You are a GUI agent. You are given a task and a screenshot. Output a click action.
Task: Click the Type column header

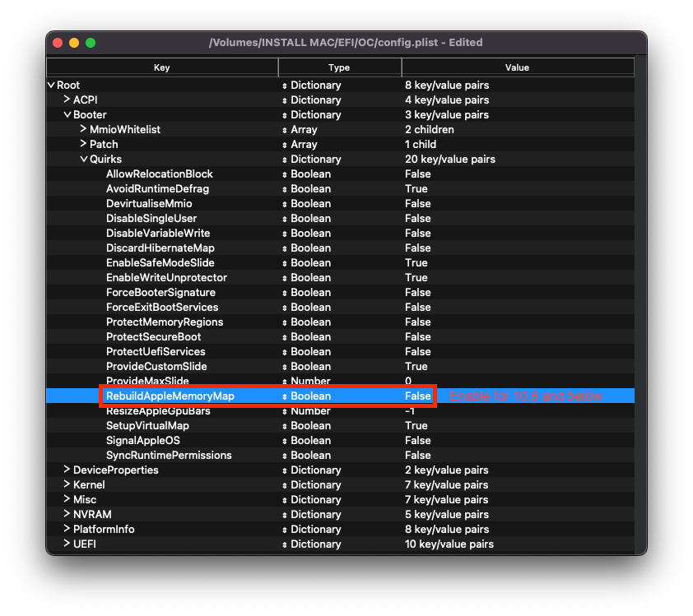(x=339, y=67)
